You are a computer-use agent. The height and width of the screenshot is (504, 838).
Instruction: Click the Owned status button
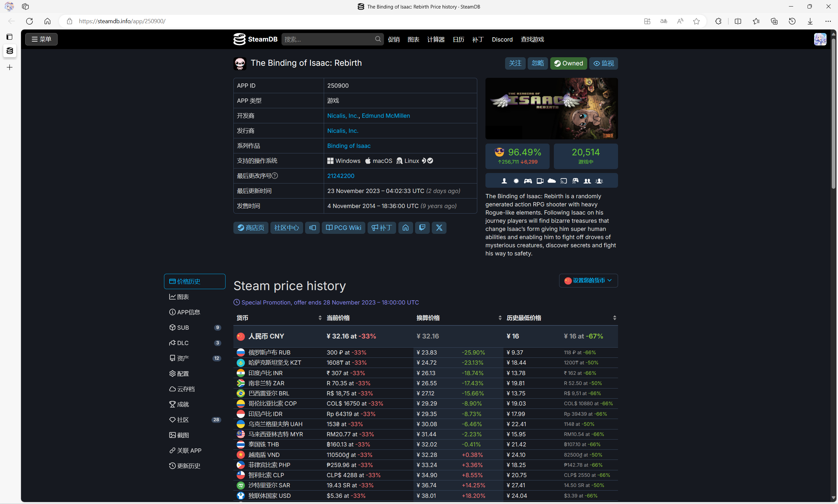click(569, 63)
